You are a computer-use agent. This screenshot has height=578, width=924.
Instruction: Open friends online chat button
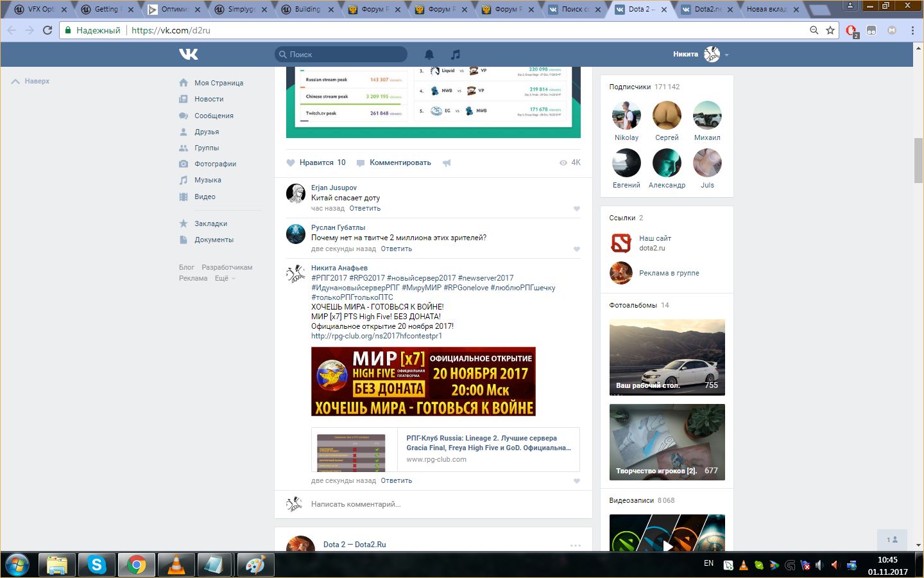click(x=892, y=539)
